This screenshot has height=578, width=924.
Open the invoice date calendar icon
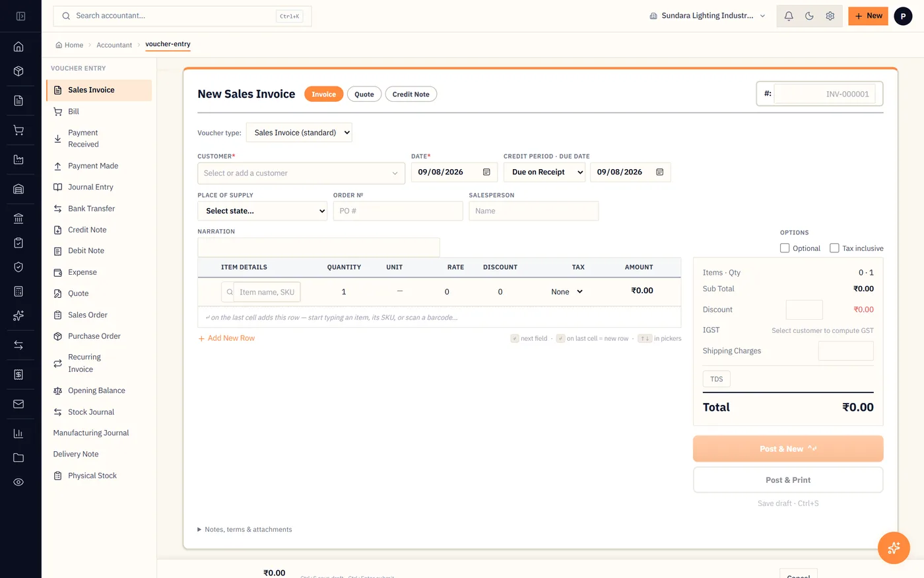pos(486,172)
